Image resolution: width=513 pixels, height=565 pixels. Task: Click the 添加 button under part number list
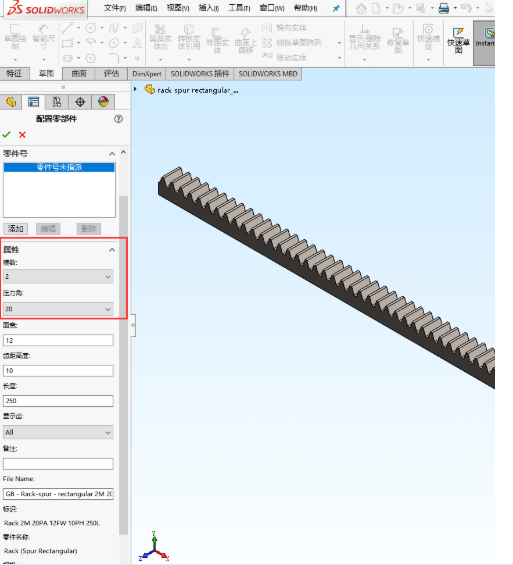(x=15, y=229)
